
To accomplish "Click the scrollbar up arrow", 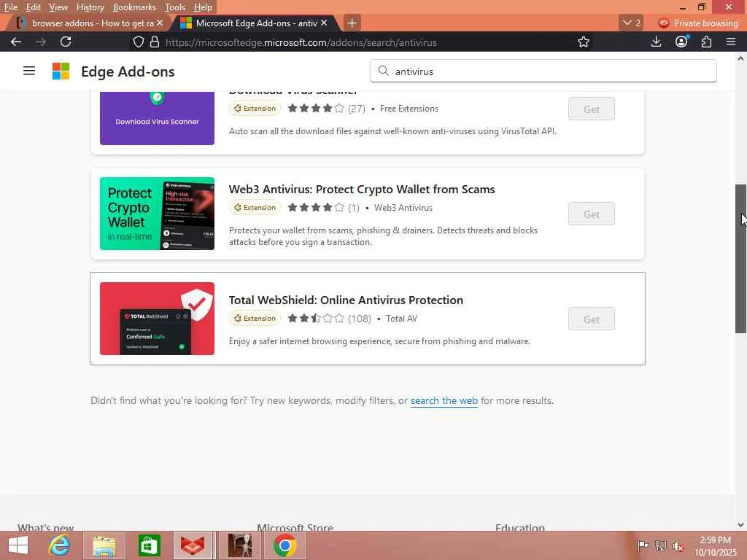I will pos(740,58).
